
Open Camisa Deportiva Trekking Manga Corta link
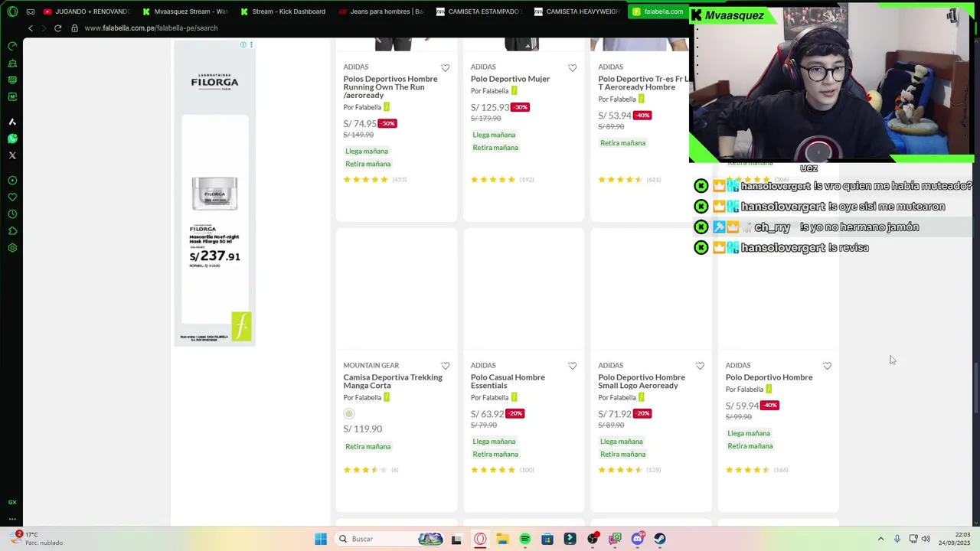393,381
